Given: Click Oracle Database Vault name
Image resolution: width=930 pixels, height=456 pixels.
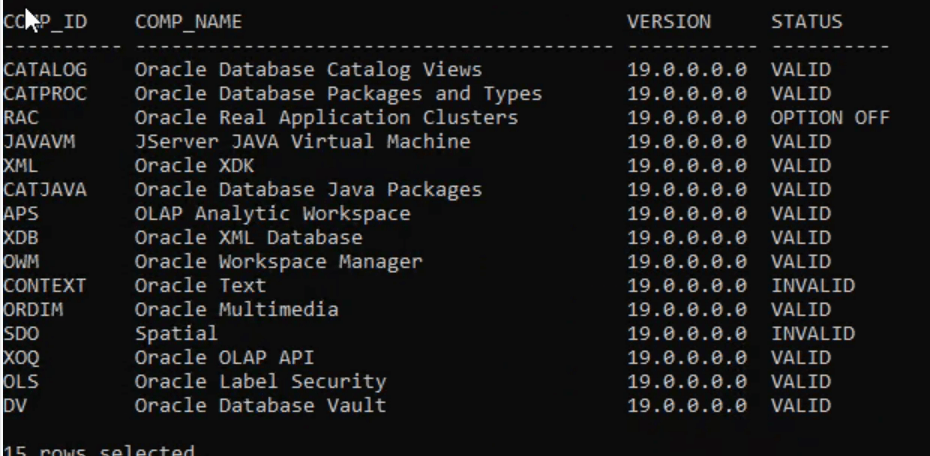Looking at the screenshot, I should tap(260, 406).
